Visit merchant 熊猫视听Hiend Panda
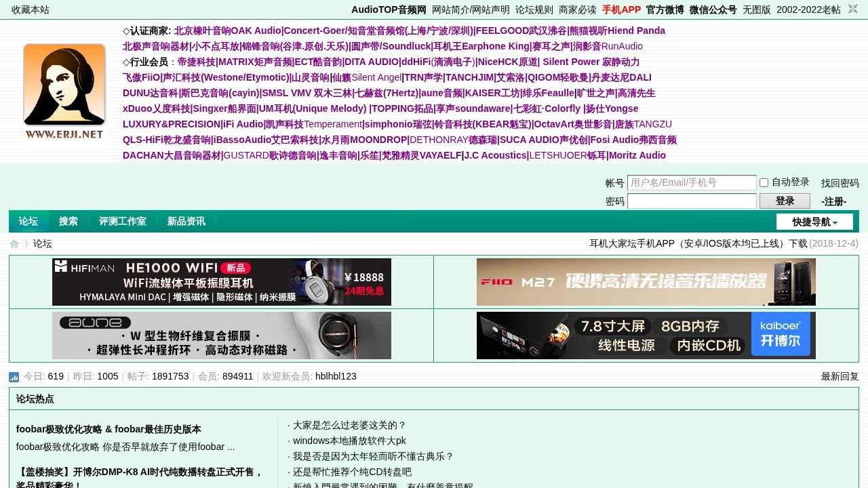 point(616,30)
